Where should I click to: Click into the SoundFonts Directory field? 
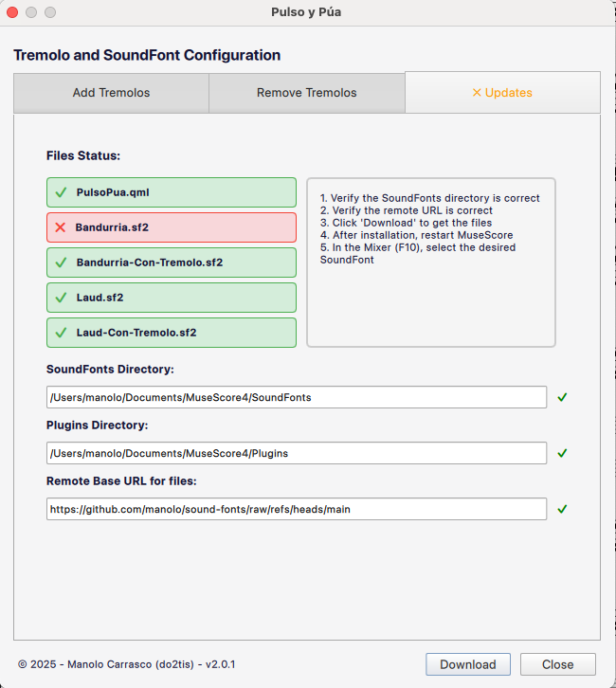coord(297,397)
